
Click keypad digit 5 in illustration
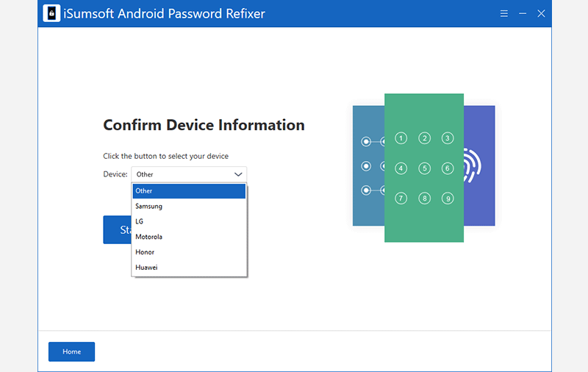tap(424, 168)
